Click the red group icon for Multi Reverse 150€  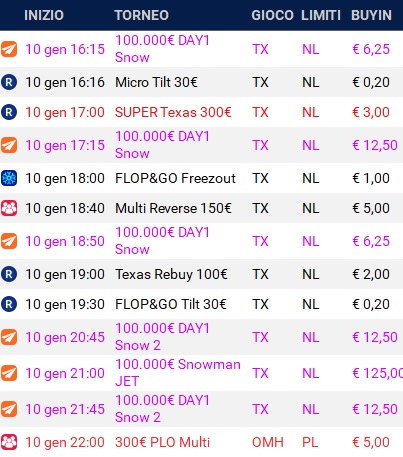pyautogui.click(x=9, y=208)
